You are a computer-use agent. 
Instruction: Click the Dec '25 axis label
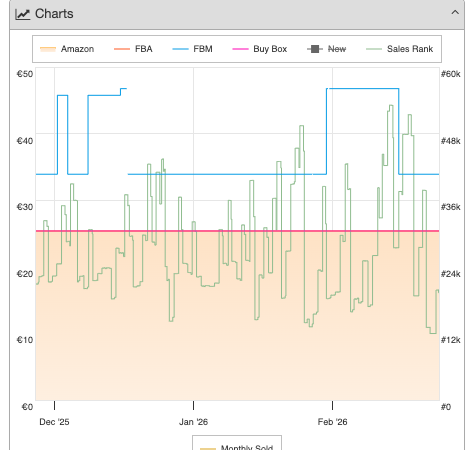click(x=54, y=422)
